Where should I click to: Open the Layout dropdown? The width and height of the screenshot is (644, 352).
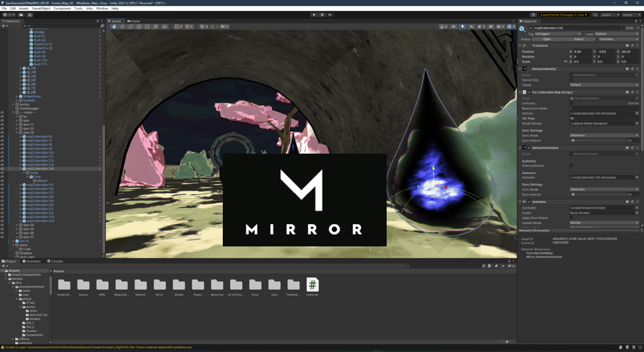coord(630,15)
